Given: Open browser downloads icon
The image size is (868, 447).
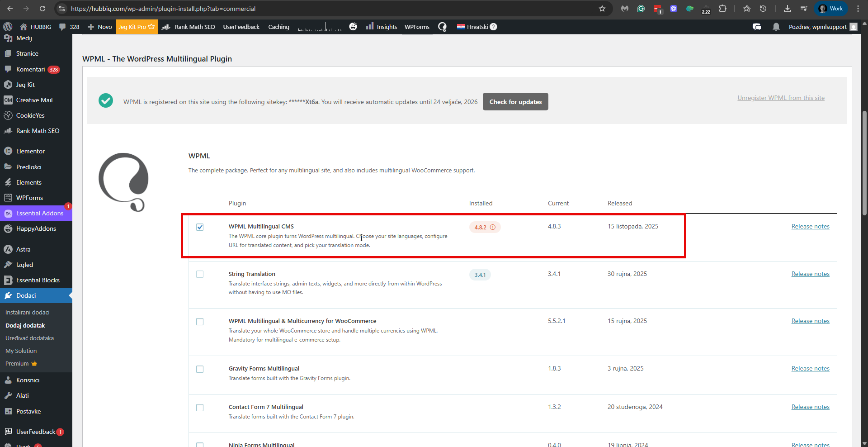Looking at the screenshot, I should [787, 9].
